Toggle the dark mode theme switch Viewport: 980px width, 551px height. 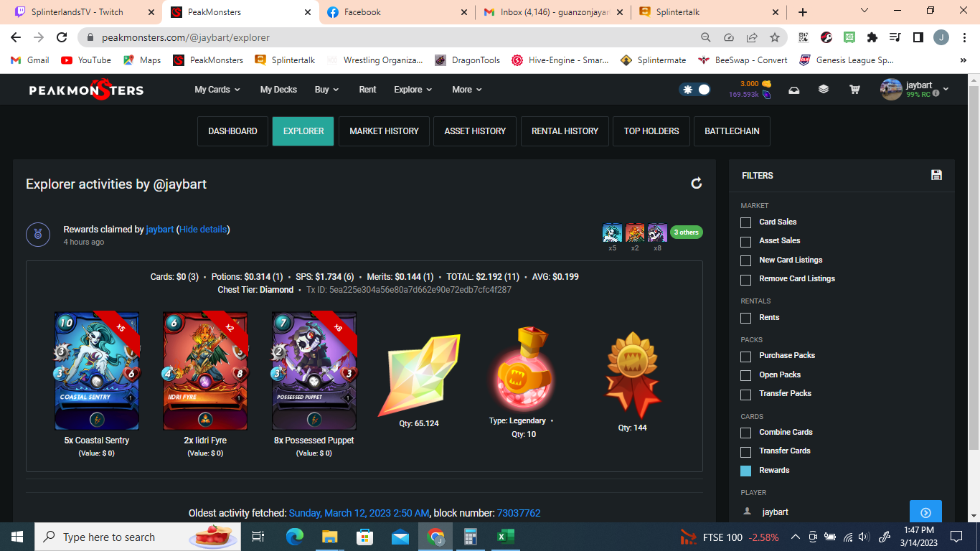(695, 90)
